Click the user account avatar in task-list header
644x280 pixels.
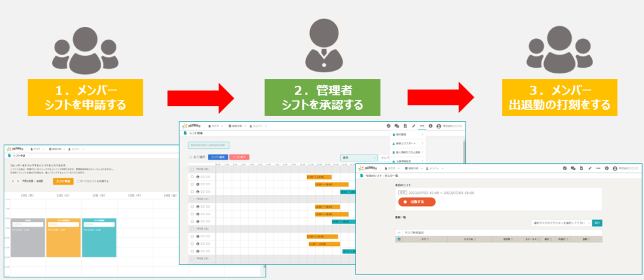pyautogui.click(x=614, y=168)
